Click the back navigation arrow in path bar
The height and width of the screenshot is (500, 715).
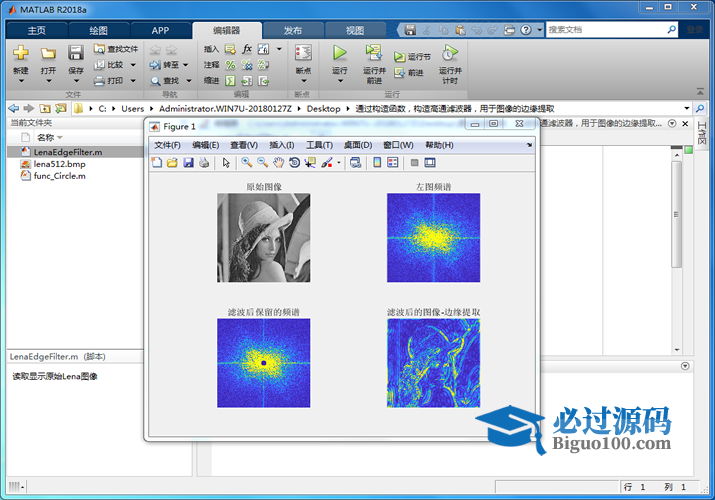14,108
